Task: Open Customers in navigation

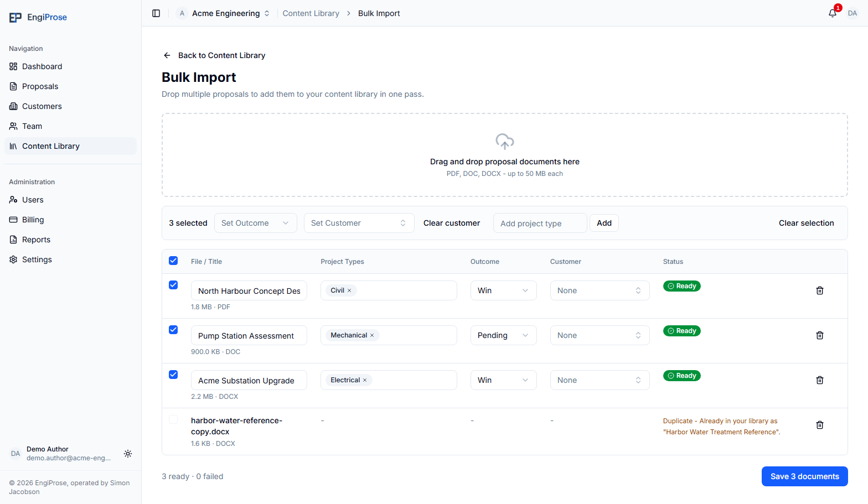Action: tap(70, 106)
